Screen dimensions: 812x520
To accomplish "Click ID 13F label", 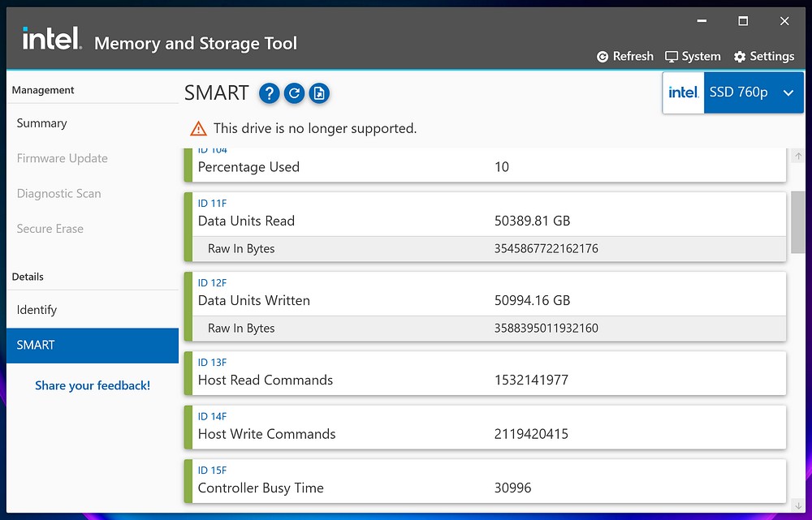I will pyautogui.click(x=212, y=363).
